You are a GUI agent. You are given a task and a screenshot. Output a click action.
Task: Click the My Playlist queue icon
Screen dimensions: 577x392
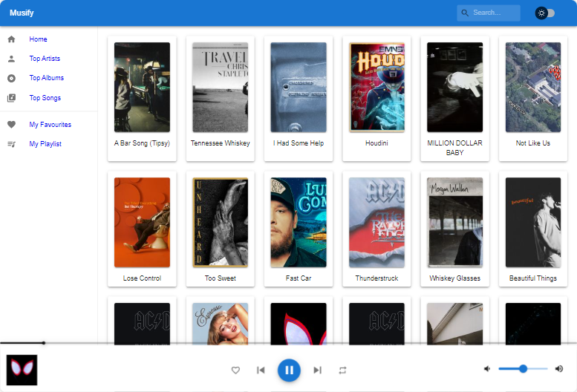[x=11, y=144]
